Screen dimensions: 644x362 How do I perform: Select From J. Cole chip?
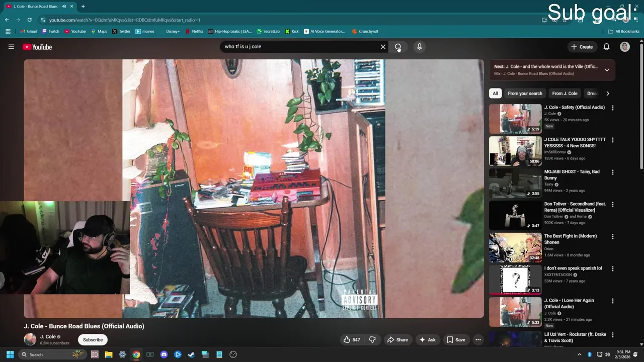pos(565,94)
